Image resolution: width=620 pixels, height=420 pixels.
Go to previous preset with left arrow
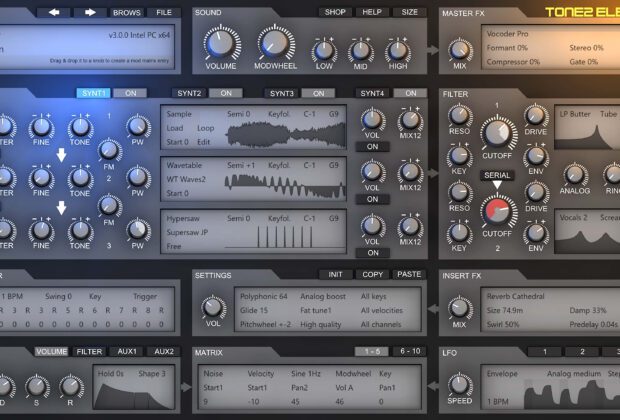pyautogui.click(x=54, y=12)
